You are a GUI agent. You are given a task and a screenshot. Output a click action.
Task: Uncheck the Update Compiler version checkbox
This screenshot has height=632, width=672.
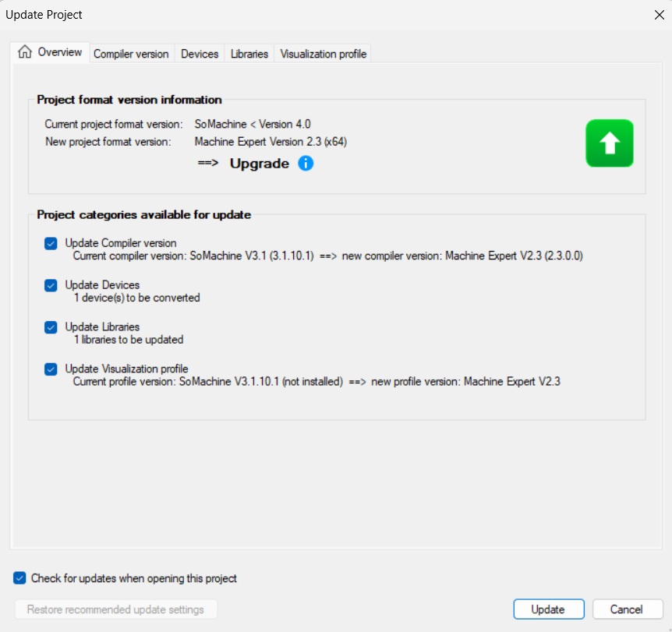click(x=51, y=243)
